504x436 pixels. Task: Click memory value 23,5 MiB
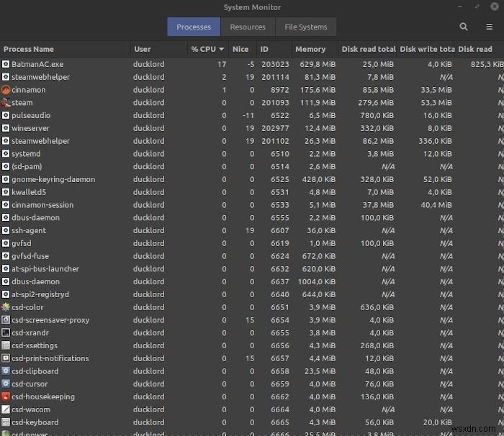click(x=320, y=371)
